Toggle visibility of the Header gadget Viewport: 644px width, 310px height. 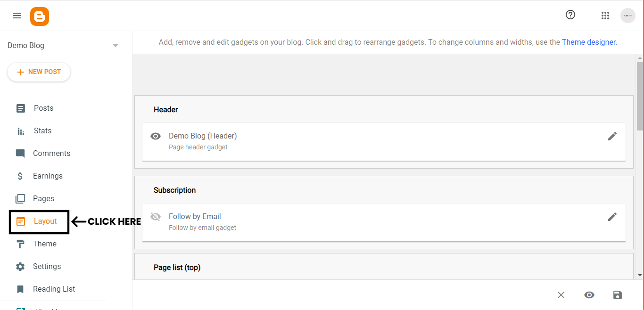(156, 136)
